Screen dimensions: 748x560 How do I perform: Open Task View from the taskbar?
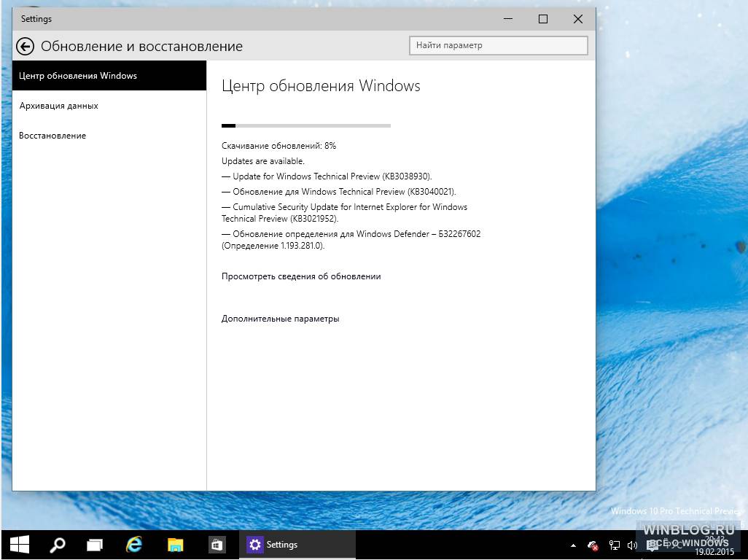tap(95, 544)
